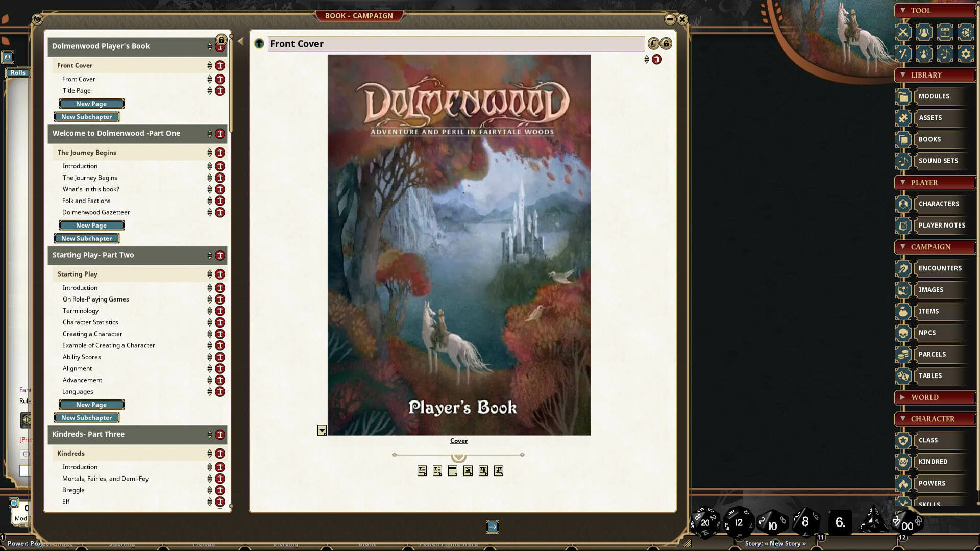Toggle the chapter list lock icon
Screen dimensions: 980x551
click(x=221, y=40)
